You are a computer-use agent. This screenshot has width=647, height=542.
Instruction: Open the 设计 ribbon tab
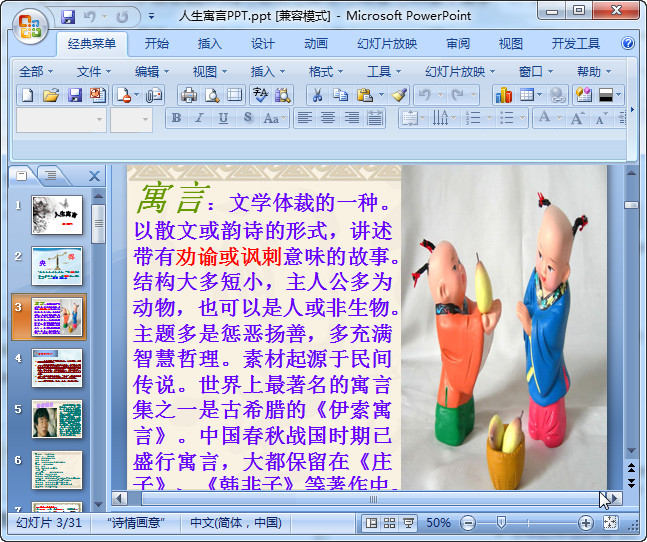(263, 43)
